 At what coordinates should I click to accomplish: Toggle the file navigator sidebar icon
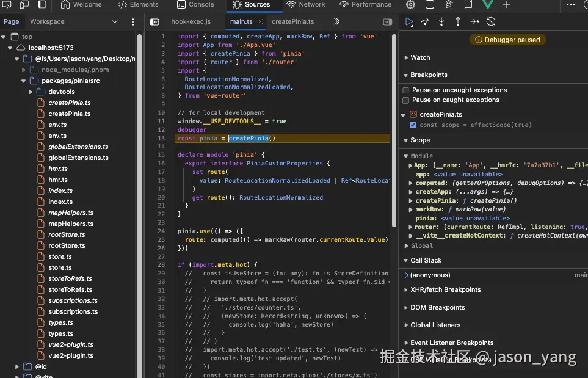click(x=154, y=21)
